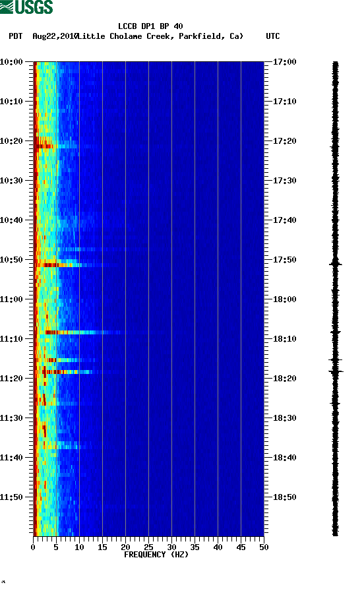Click the '35' frequency axis label
This screenshot has height=589, width=364.
click(195, 547)
